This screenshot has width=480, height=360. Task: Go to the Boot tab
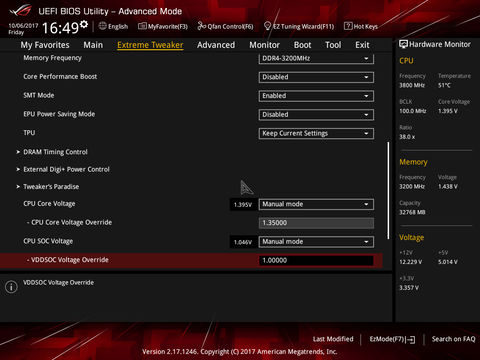point(302,45)
